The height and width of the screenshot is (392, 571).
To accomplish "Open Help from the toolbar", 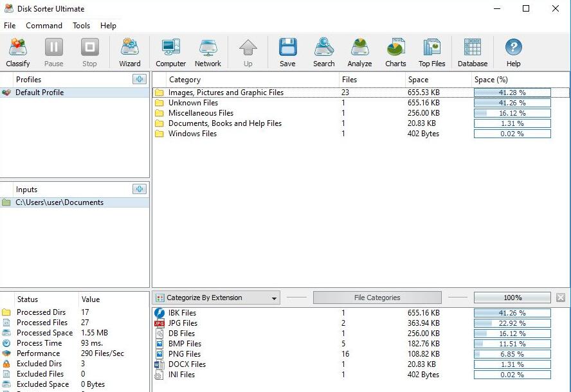I will point(514,53).
